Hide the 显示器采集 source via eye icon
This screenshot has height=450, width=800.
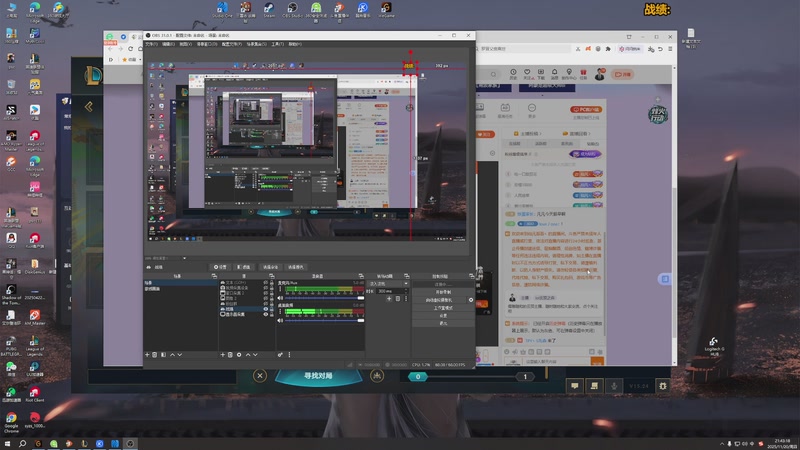tap(265, 314)
